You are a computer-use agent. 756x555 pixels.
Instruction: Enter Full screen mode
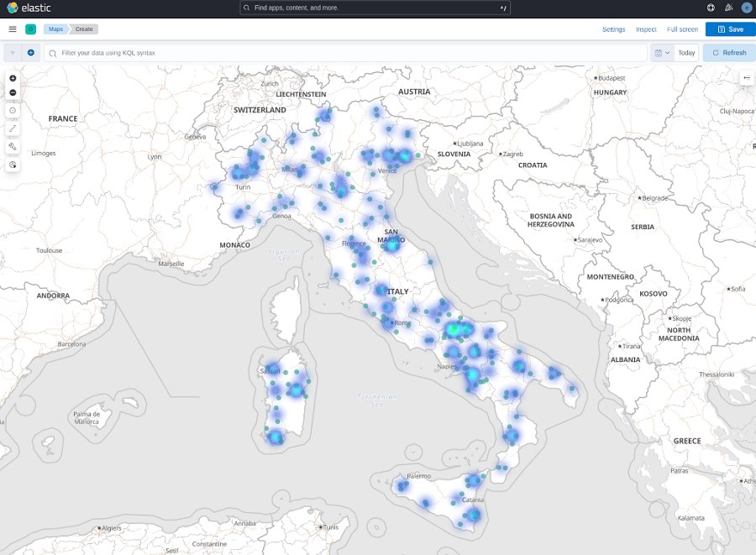click(x=682, y=29)
